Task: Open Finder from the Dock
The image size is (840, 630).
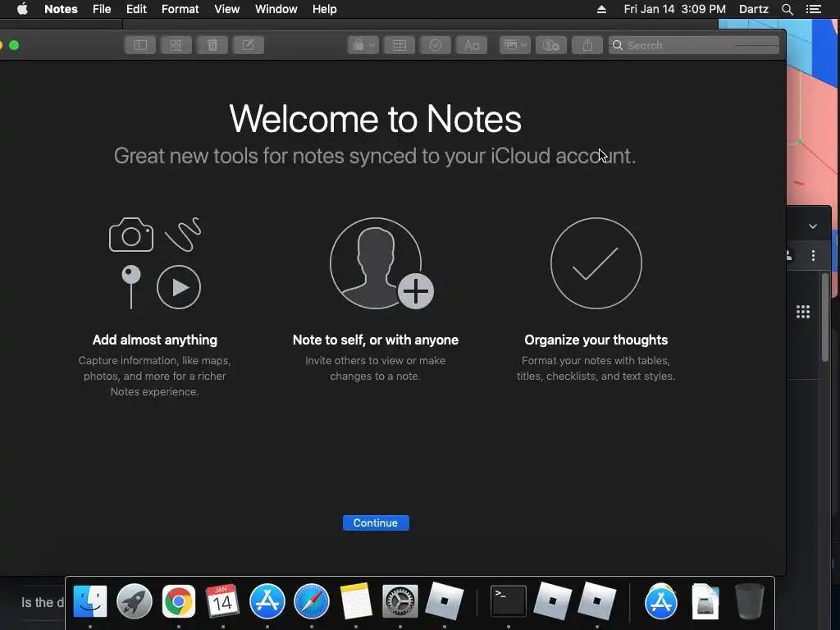Action: [x=90, y=601]
